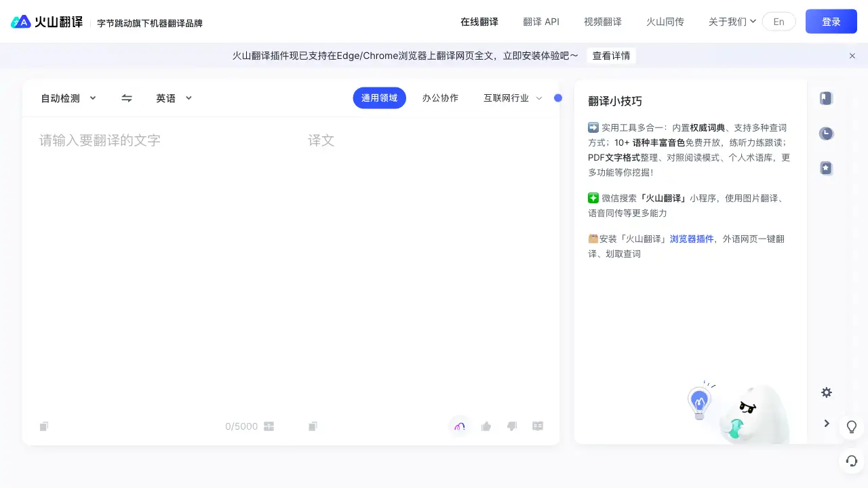
Task: Copy the source text with the copy icon
Action: [x=43, y=426]
